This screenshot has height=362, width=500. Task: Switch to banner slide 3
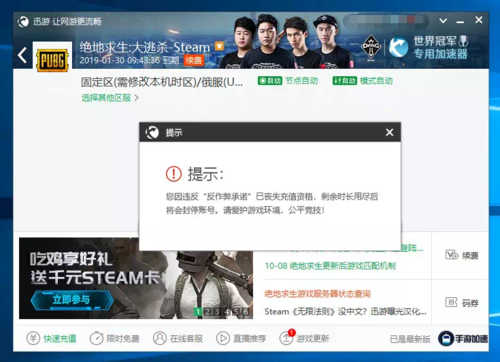click(x=217, y=312)
